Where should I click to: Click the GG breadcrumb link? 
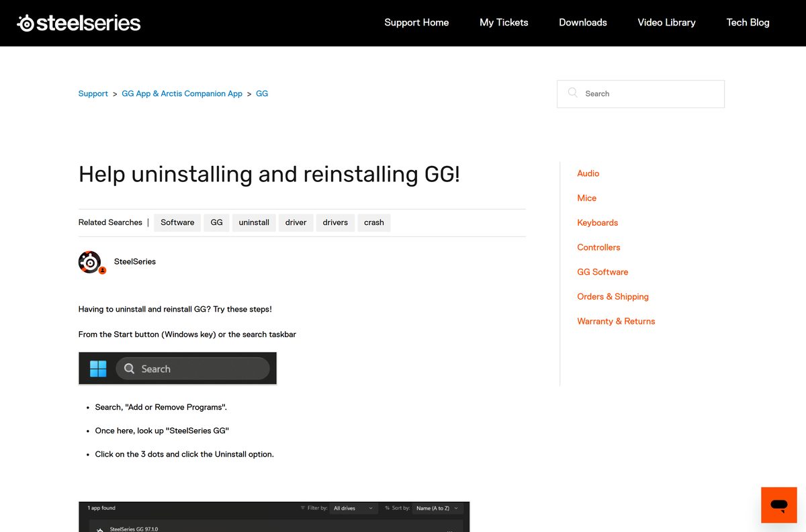point(262,93)
